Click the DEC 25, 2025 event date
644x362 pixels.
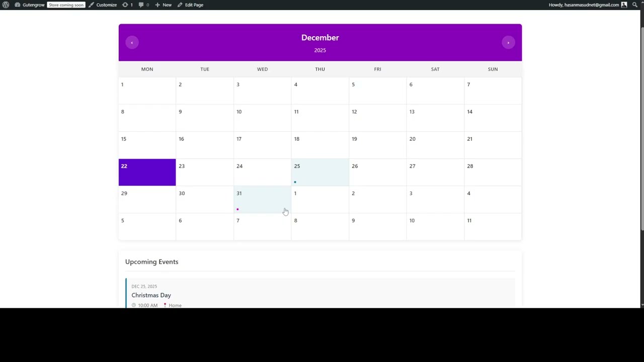(x=144, y=286)
